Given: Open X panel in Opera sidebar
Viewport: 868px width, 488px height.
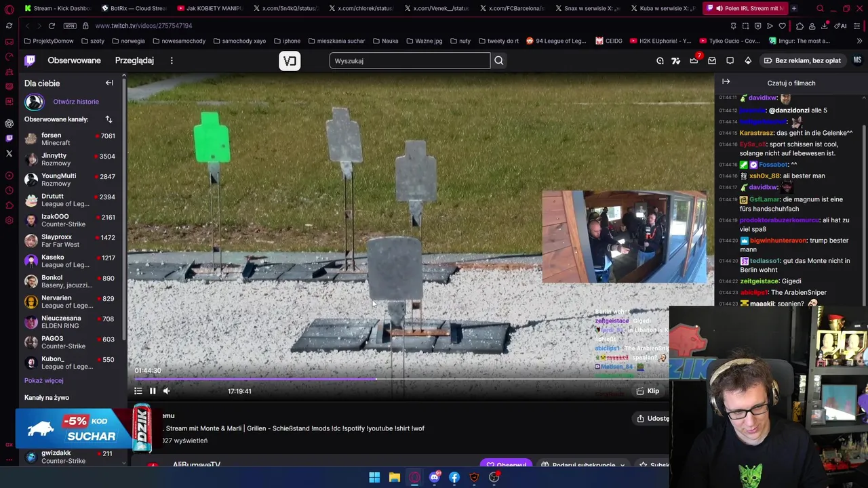Looking at the screenshot, I should coord(9,153).
